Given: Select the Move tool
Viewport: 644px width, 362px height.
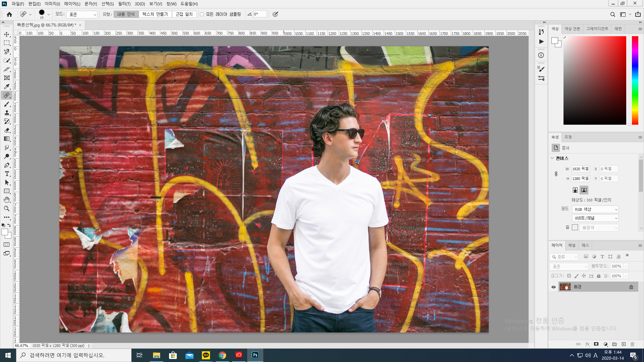Looking at the screenshot, I should click(7, 34).
